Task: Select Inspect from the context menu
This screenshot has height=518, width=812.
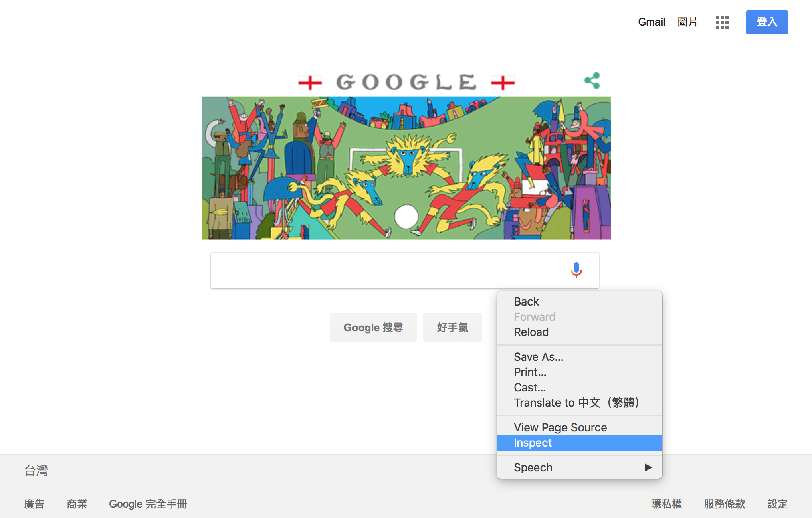Action: pyautogui.click(x=533, y=443)
